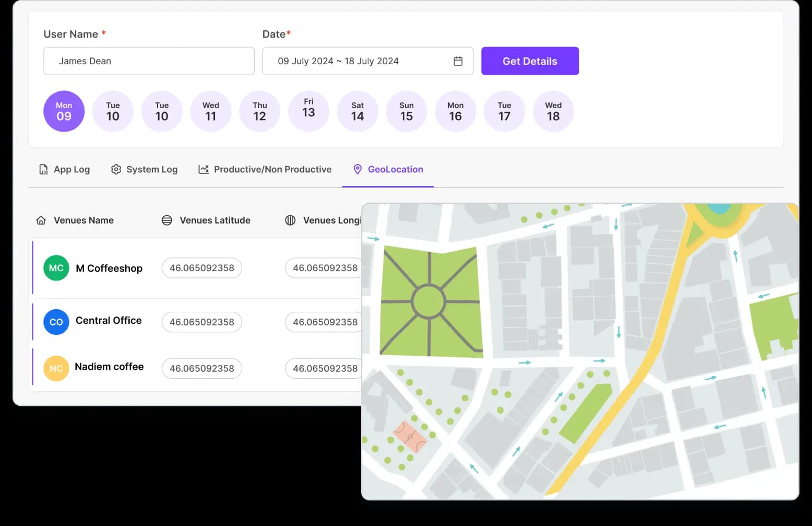Open the Productive/Non Productive tab

(265, 169)
